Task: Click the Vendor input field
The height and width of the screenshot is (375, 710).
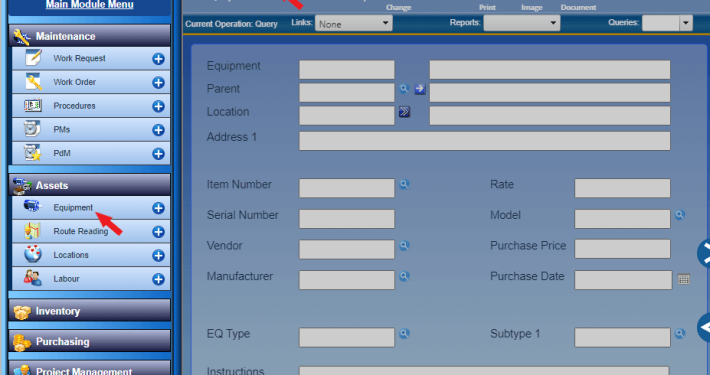Action: (x=347, y=250)
